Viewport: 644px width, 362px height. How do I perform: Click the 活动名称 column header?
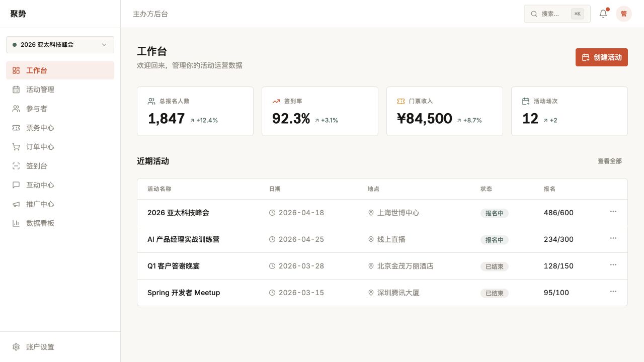click(x=159, y=189)
